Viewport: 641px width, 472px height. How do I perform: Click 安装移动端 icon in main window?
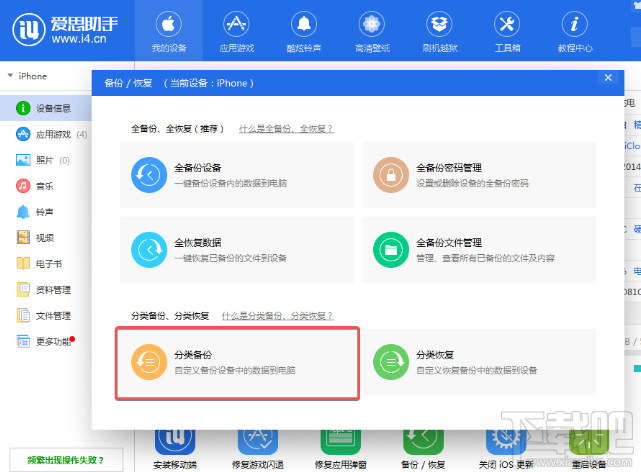click(175, 442)
